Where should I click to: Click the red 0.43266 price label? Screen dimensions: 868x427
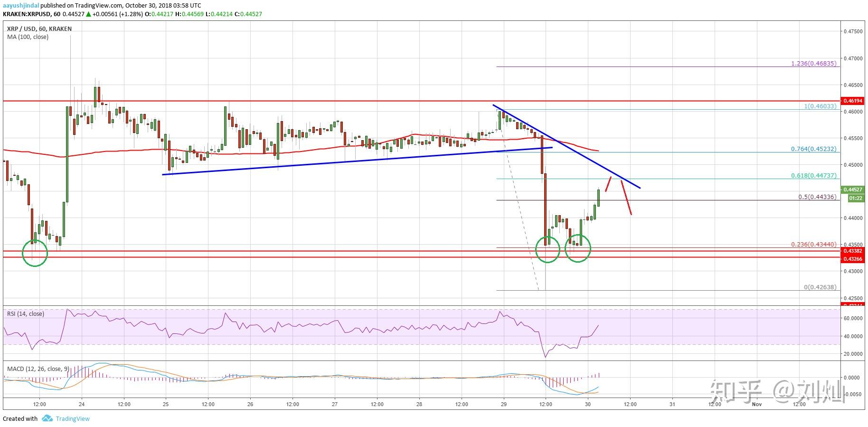pos(852,258)
